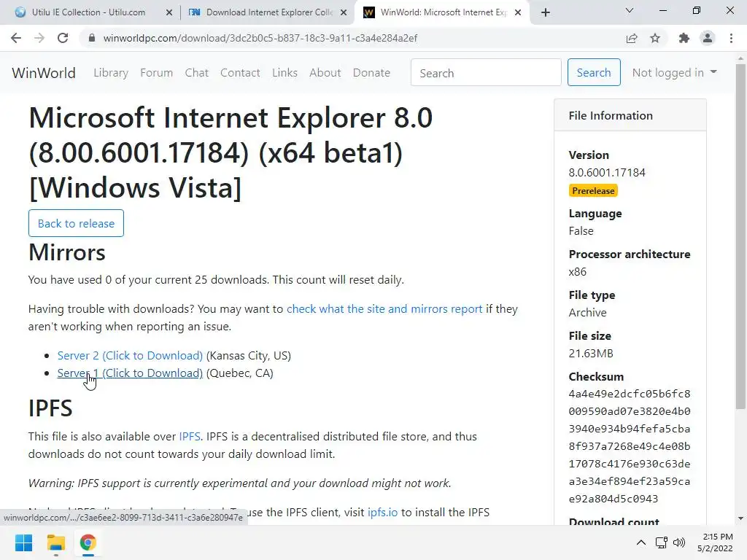Click the address bar URL
This screenshot has height=560, width=747.
click(260, 38)
